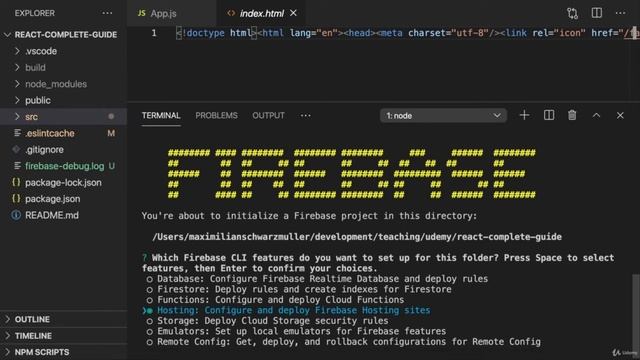Open the editor More Actions ellipsis
Screen dimensions: 640x360
click(620, 13)
